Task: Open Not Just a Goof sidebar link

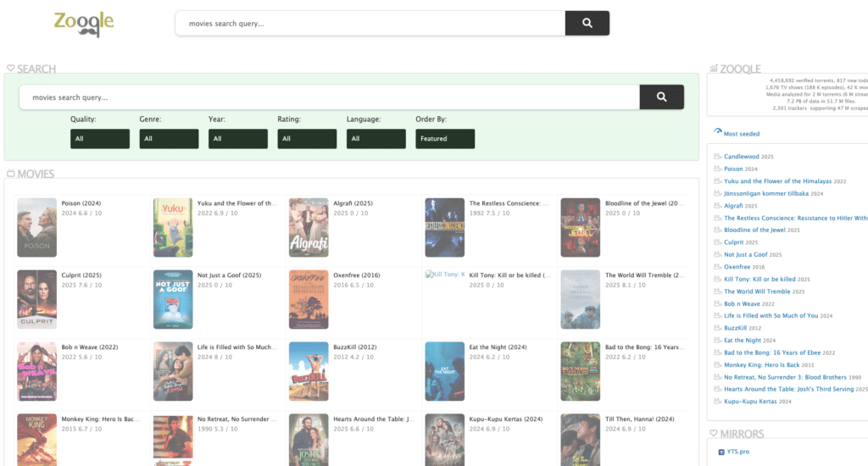Action: click(746, 254)
